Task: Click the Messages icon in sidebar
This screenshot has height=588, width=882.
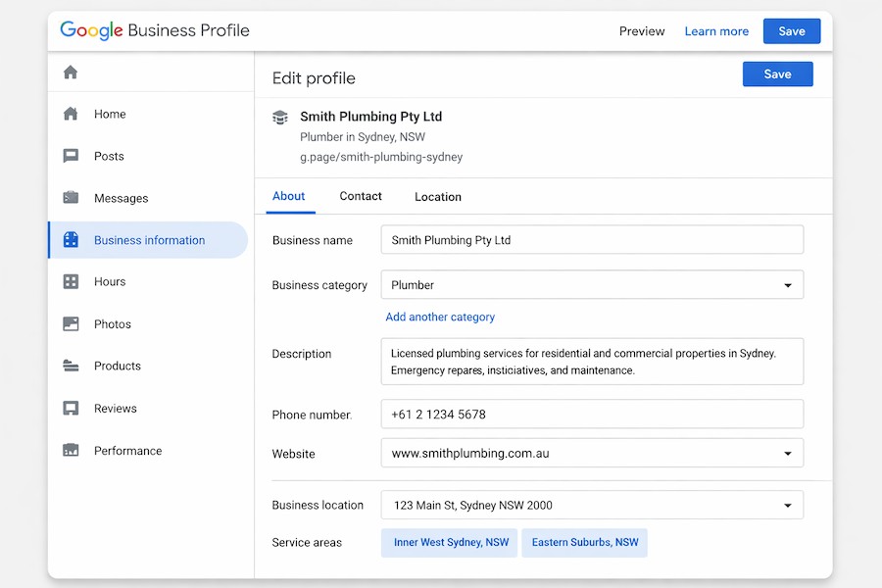Action: coord(71,198)
